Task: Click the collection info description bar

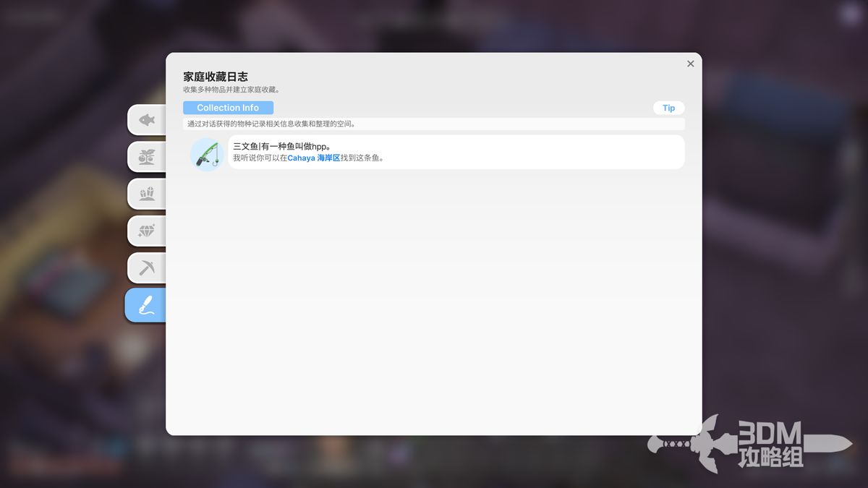Action: tap(434, 124)
